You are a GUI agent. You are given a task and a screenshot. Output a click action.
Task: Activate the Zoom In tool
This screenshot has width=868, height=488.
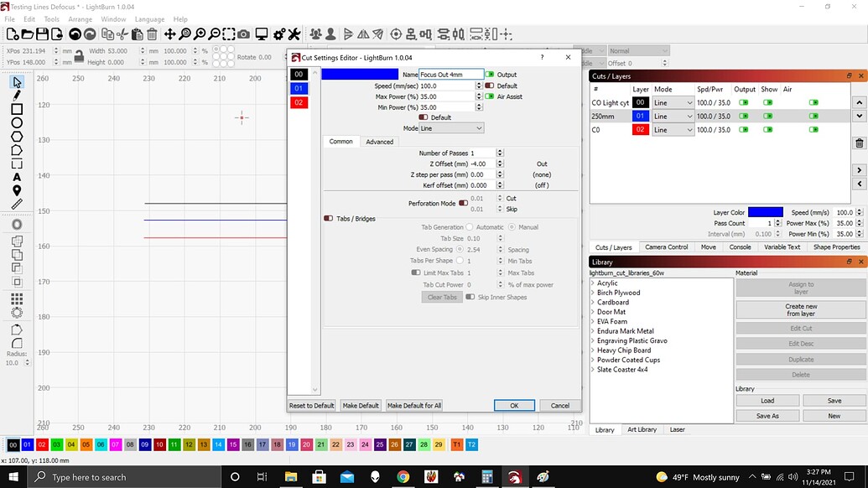(200, 34)
